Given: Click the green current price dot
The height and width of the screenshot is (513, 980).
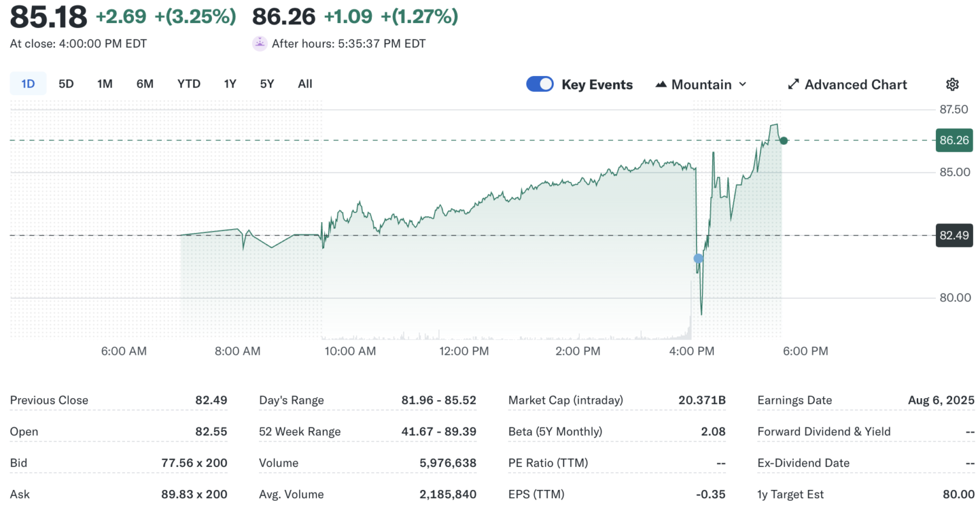Looking at the screenshot, I should tap(783, 140).
